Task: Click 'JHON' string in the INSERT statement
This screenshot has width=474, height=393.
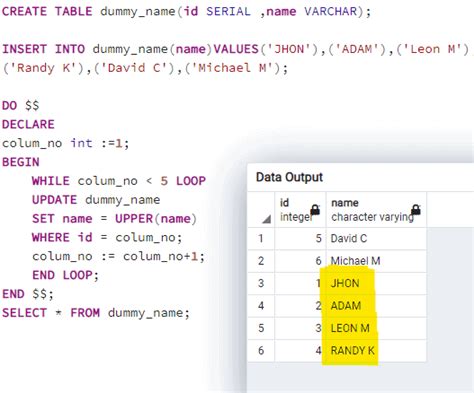Action: click(x=289, y=49)
